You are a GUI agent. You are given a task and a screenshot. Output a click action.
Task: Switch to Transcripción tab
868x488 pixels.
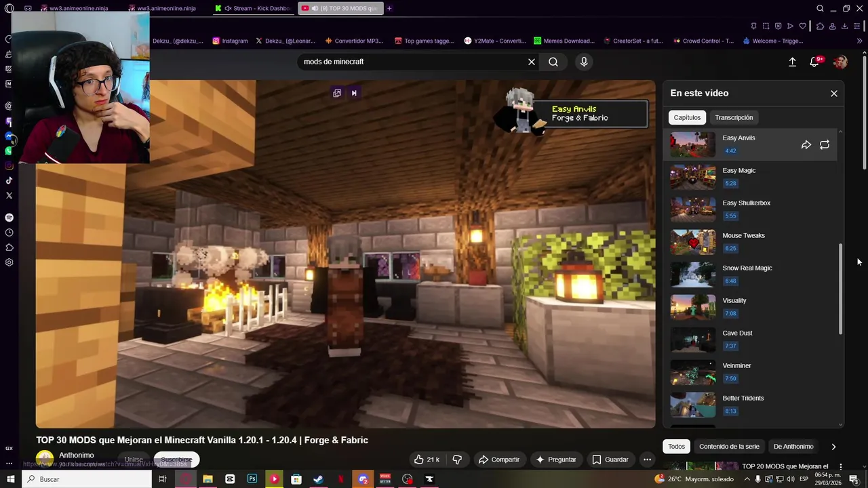[x=734, y=117]
